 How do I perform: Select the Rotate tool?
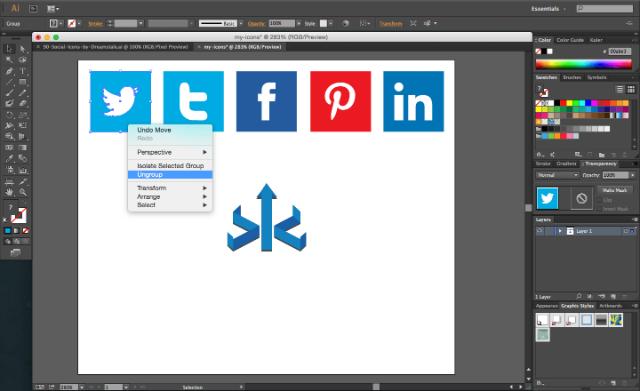point(9,115)
